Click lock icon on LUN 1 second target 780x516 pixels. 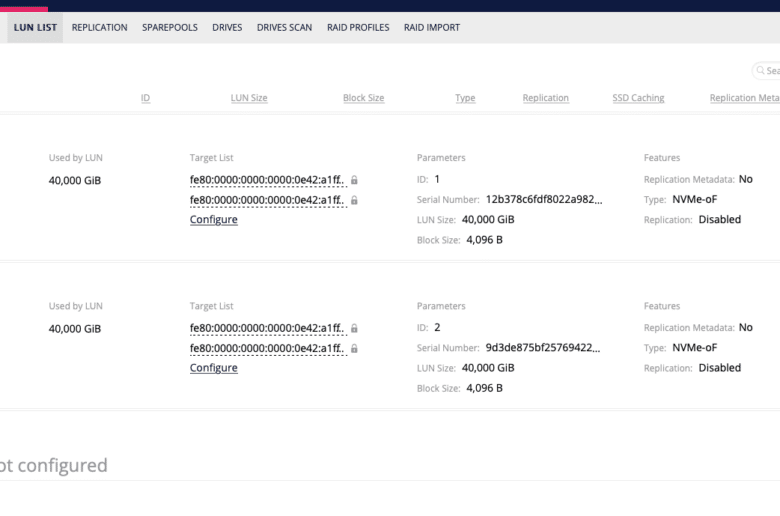click(354, 200)
